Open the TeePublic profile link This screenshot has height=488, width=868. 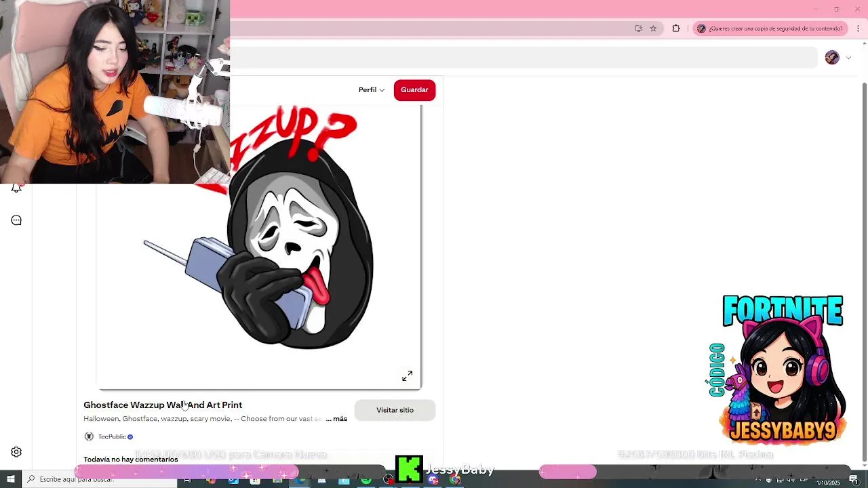pyautogui.click(x=113, y=436)
